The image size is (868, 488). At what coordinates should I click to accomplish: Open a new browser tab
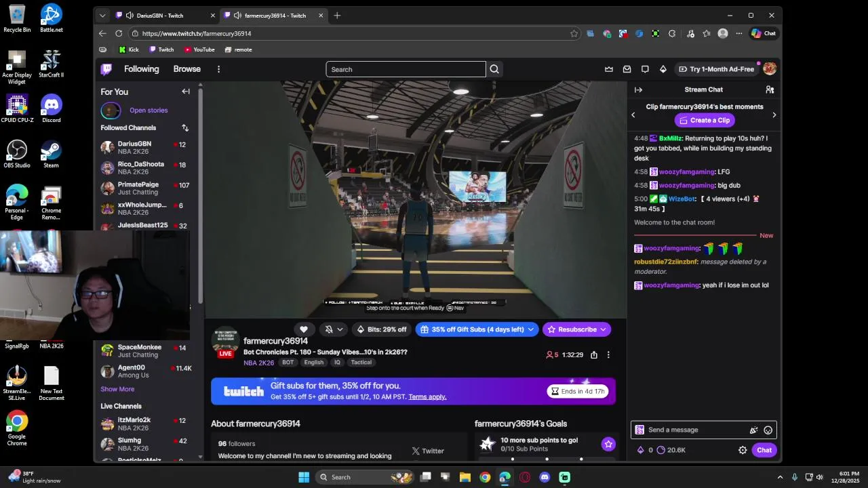pos(337,15)
